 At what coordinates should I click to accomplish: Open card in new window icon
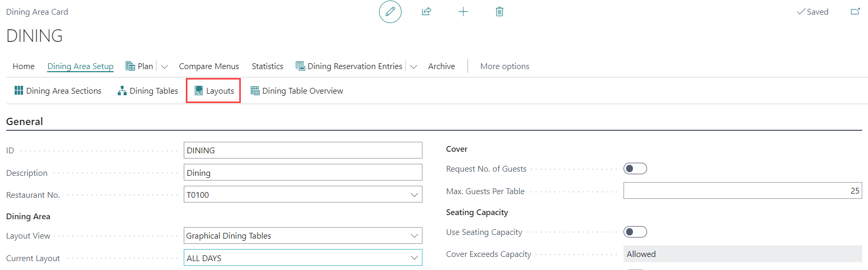855,12
